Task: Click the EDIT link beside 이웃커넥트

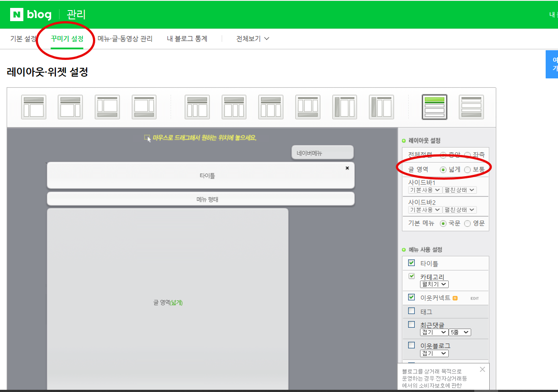Action: click(474, 297)
